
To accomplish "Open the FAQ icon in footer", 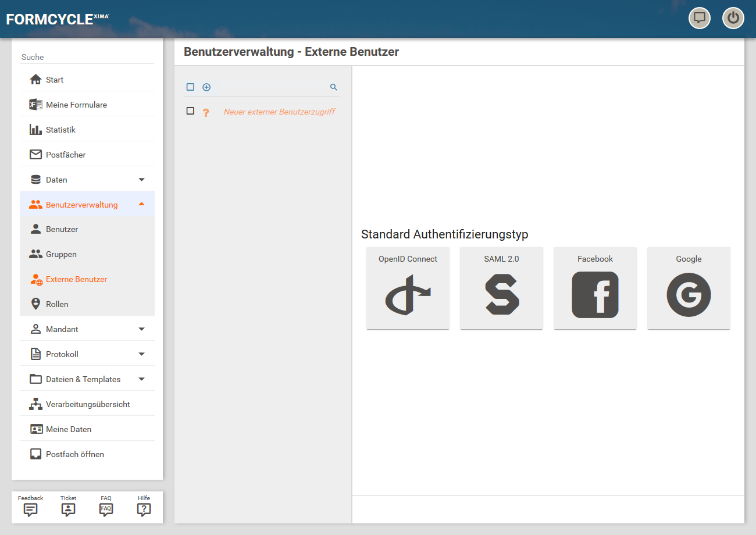I will (106, 510).
